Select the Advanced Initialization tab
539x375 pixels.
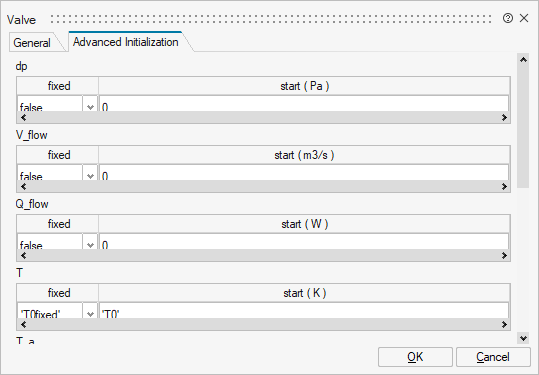coord(126,42)
